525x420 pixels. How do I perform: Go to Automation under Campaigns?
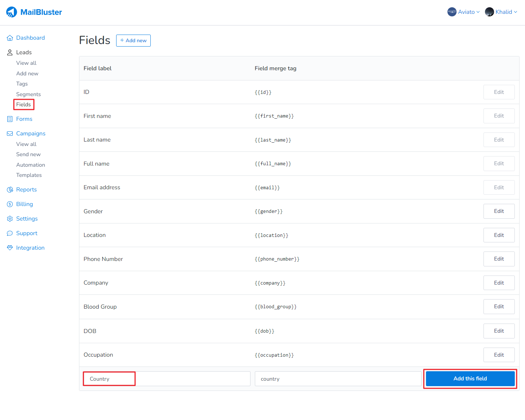click(x=31, y=165)
